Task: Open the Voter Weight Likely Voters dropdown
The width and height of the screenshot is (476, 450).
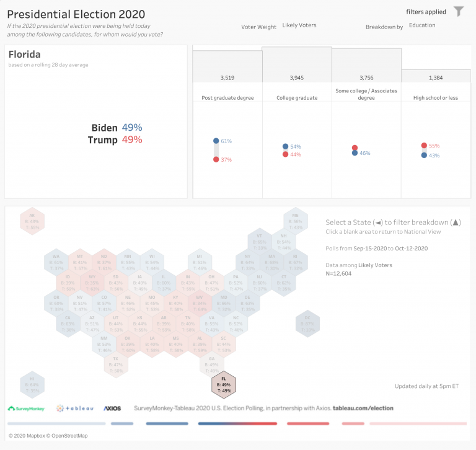Action: pyautogui.click(x=299, y=25)
